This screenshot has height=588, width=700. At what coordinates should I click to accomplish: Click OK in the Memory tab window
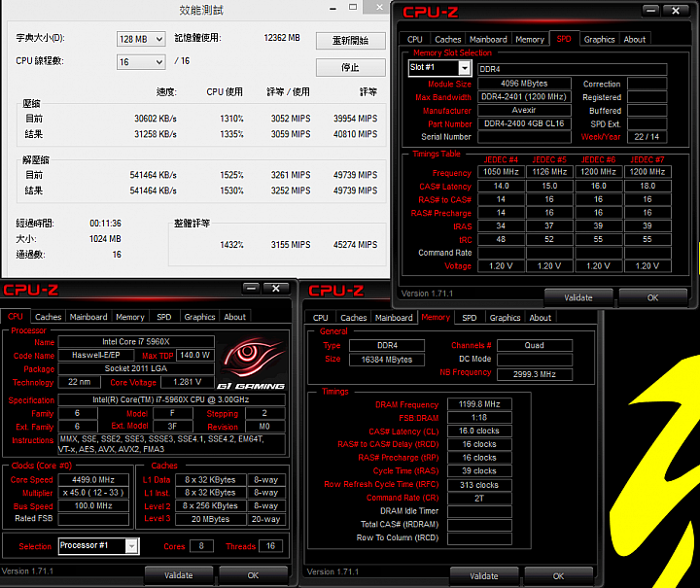[x=558, y=576]
